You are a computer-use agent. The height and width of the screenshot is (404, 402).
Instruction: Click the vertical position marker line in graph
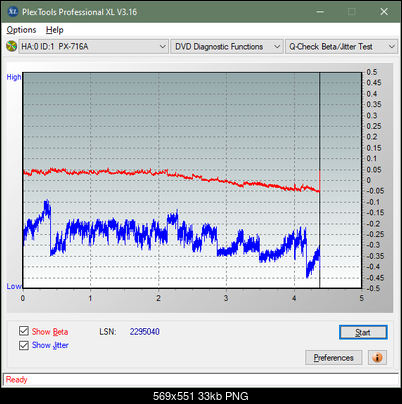tap(320, 180)
